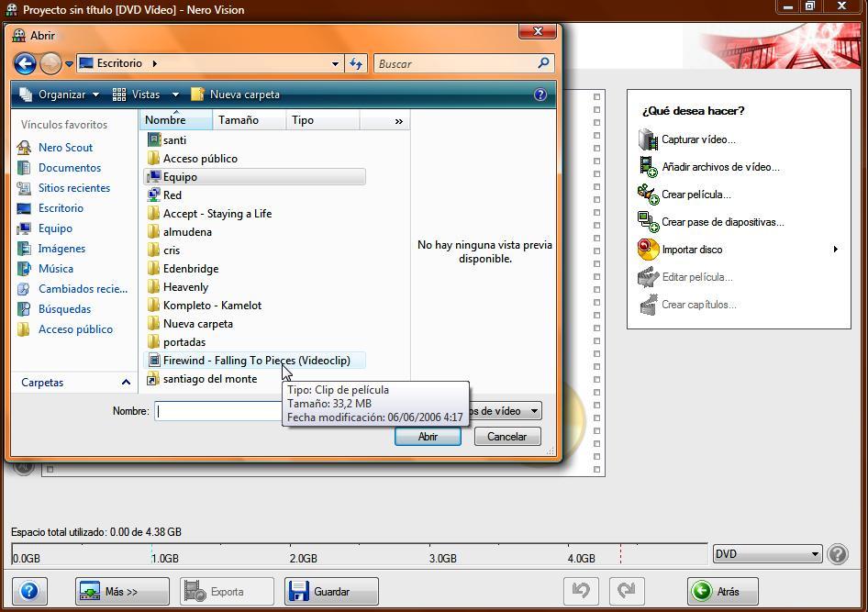868x612 pixels.
Task: Click the Cancelar button
Action: pos(507,437)
